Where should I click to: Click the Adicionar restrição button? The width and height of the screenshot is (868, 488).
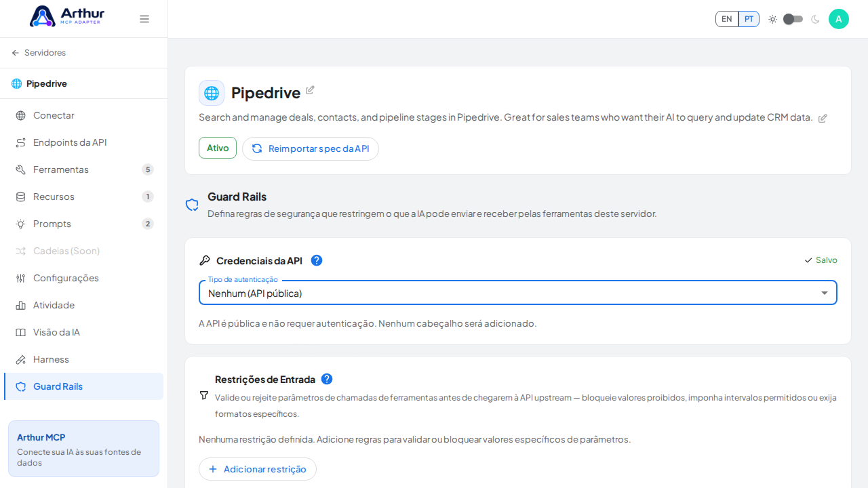[258, 469]
